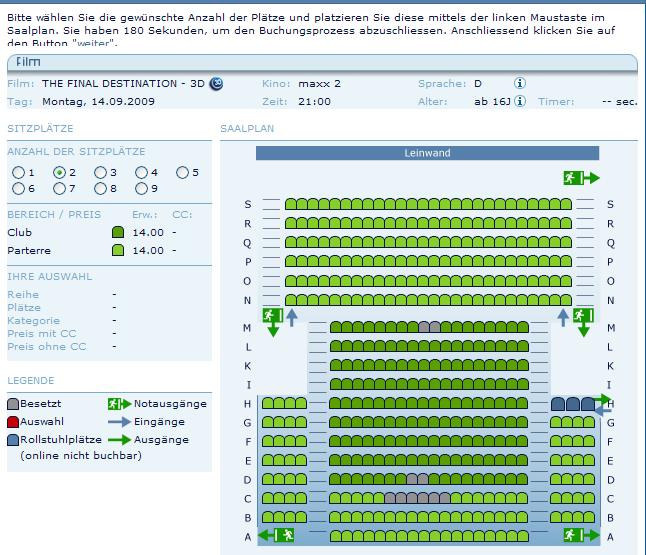Click the first seat of the left block in row G
Viewport: 646px width, 555px height.
[268, 422]
